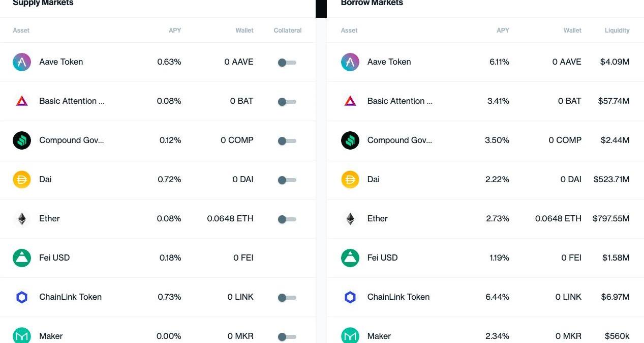Click the Liquidity column header in Borrow Markets
Screen dimensions: 644x343
pyautogui.click(x=617, y=31)
